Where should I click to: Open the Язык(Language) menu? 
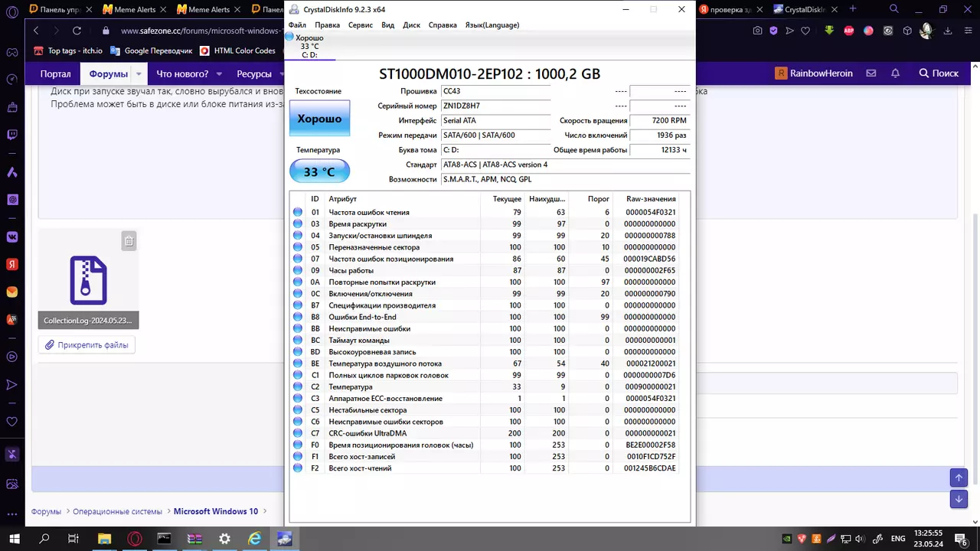pos(492,25)
